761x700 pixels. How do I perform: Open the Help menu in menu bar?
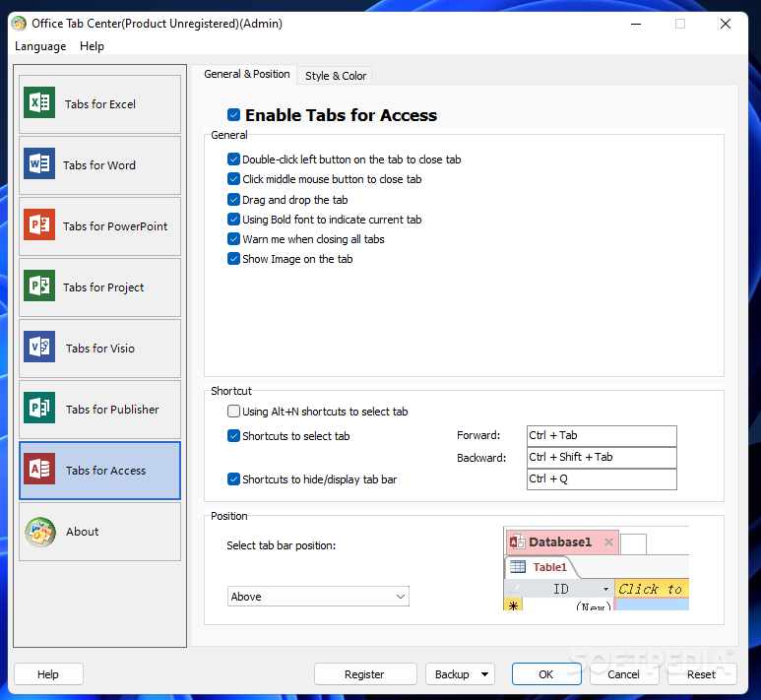(92, 46)
